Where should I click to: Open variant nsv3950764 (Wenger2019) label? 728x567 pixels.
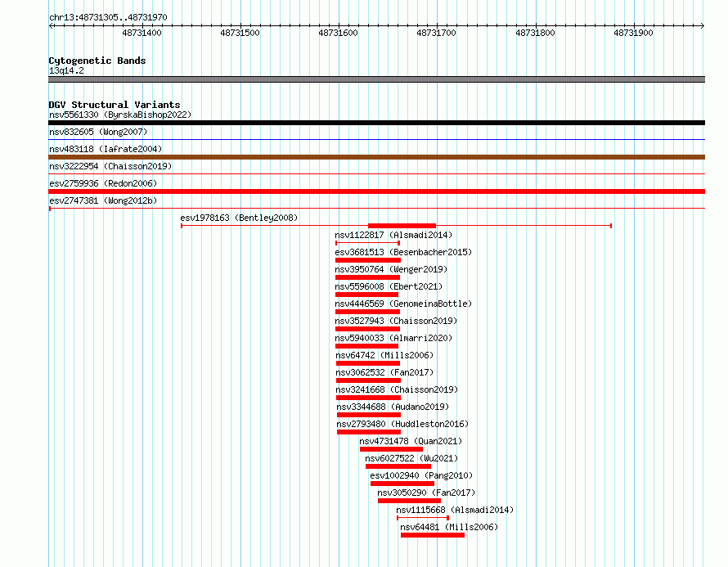[391, 269]
